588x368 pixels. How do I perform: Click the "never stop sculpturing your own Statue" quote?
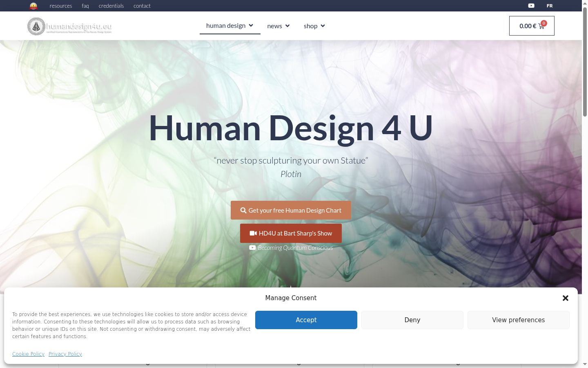291,161
